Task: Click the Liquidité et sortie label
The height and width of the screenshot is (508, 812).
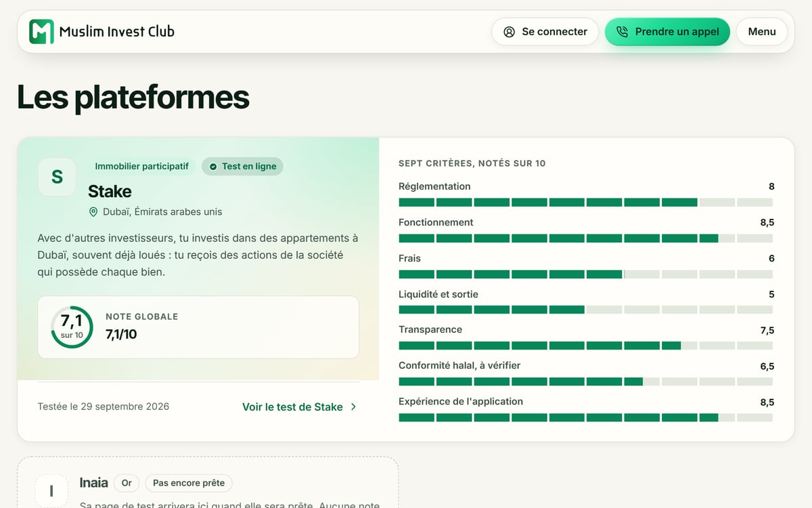Action: point(438,294)
